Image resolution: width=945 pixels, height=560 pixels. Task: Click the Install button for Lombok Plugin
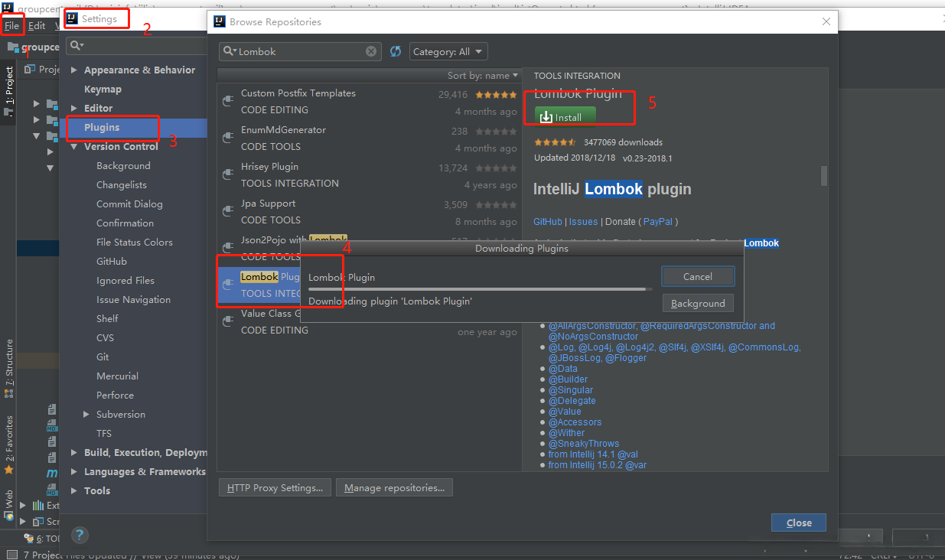tap(565, 117)
